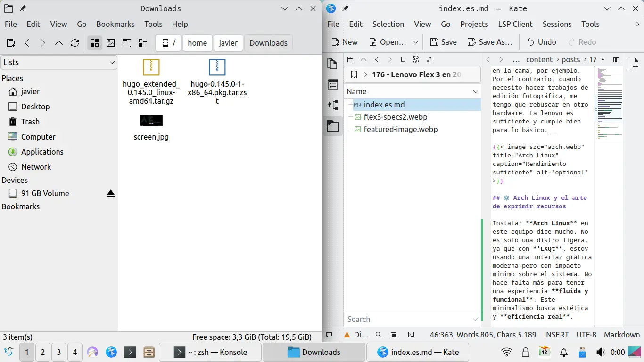Click the new document icon at right
Image resolution: width=644 pixels, height=362 pixels.
click(633, 65)
